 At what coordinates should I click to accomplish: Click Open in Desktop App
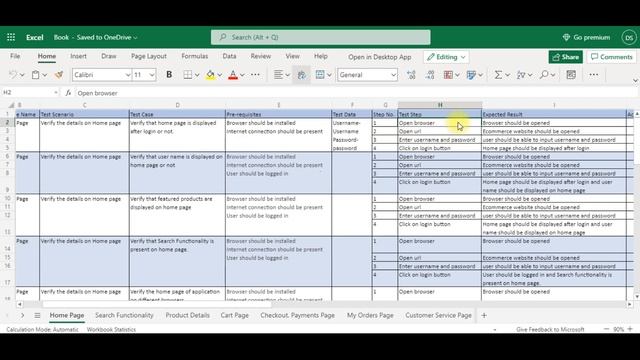tap(380, 57)
